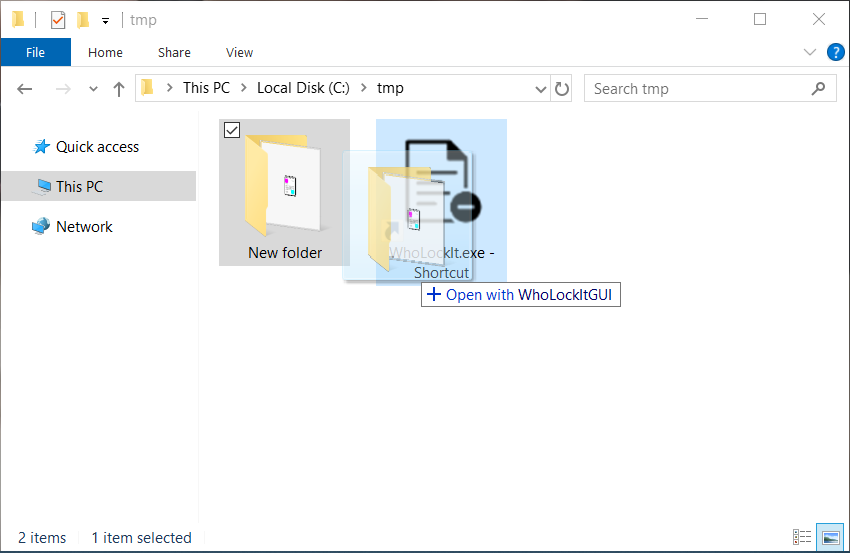Click the Forward navigation arrow
The height and width of the screenshot is (553, 850).
[63, 89]
